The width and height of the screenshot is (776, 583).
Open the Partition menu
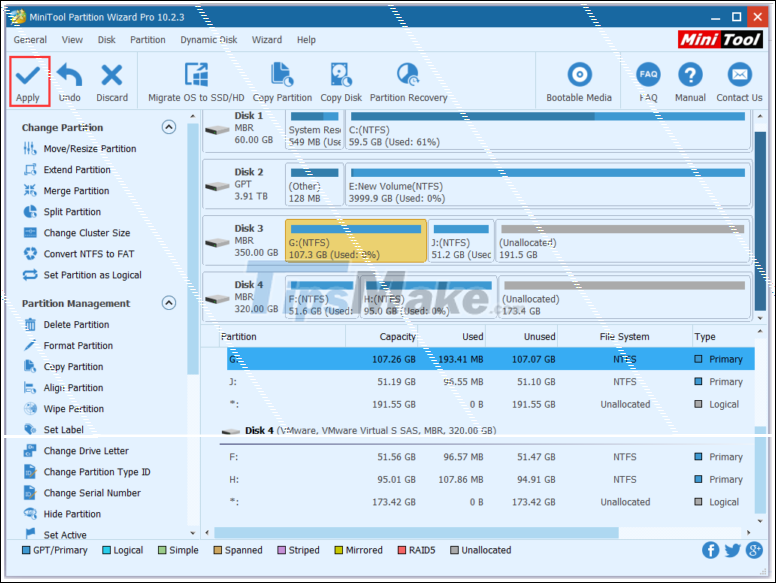[147, 40]
